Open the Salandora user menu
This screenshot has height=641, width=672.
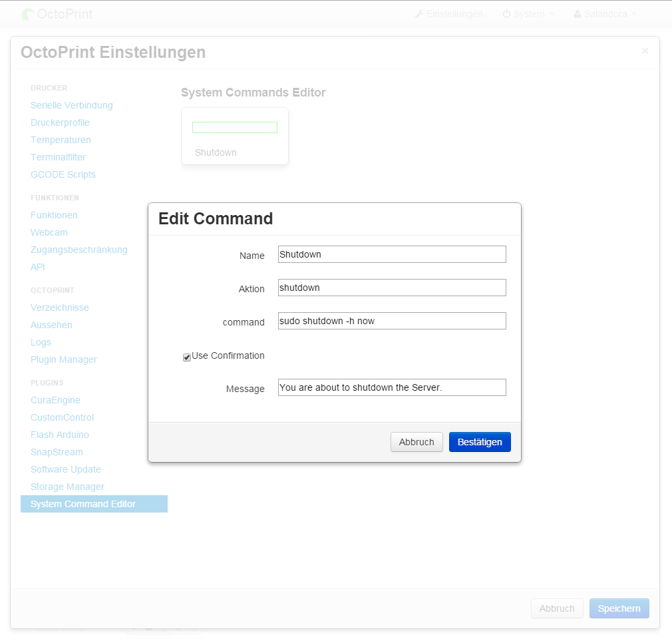coord(605,14)
